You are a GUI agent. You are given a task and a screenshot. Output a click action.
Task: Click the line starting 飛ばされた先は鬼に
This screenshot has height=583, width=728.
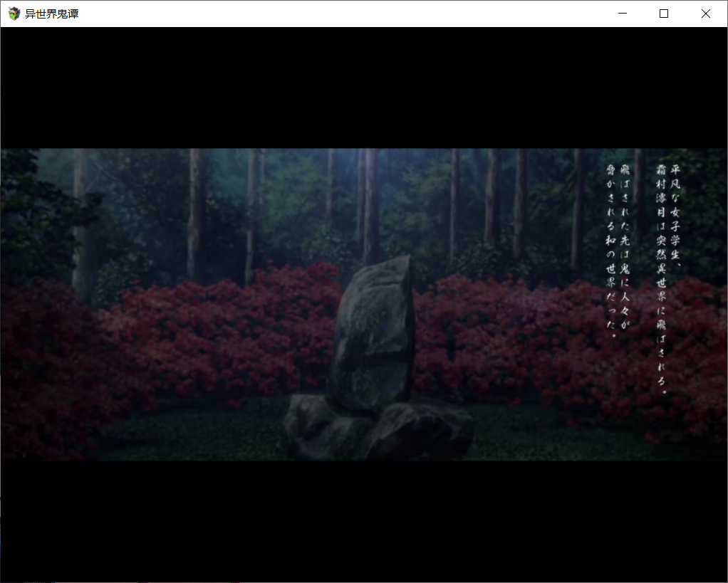[x=625, y=247]
